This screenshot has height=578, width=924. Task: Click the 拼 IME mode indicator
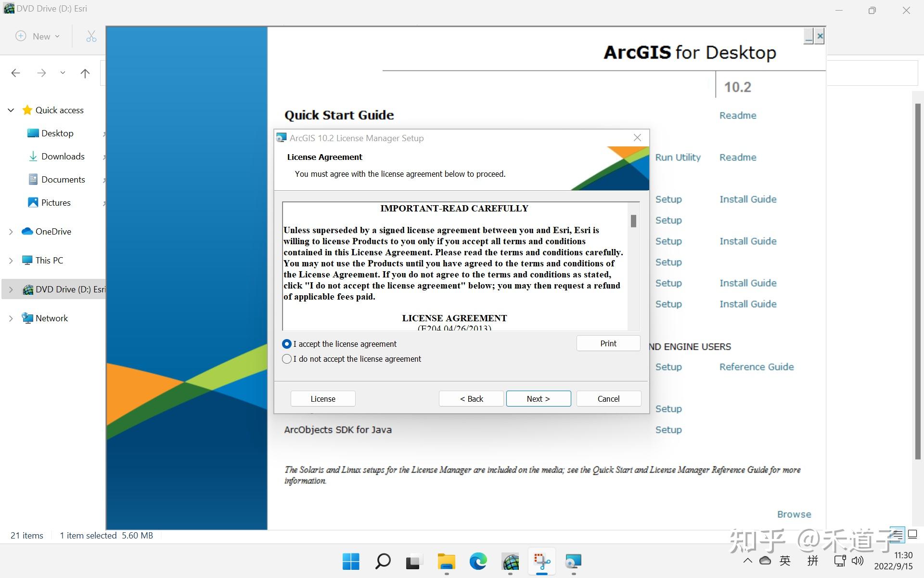click(813, 561)
